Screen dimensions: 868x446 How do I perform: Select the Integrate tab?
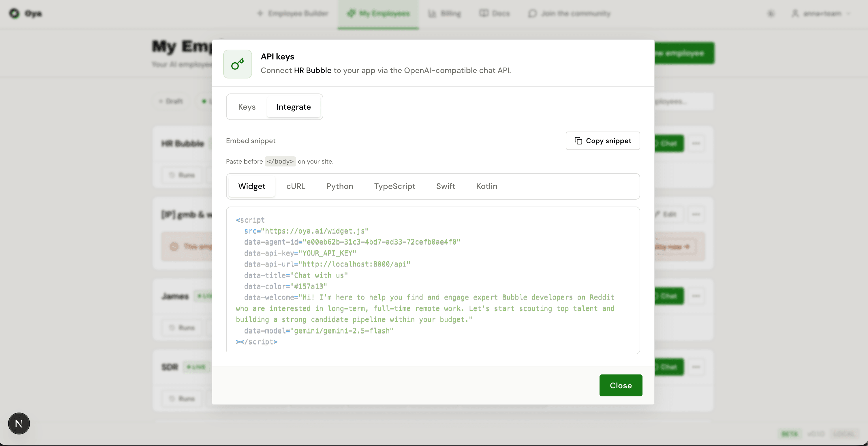coord(294,107)
